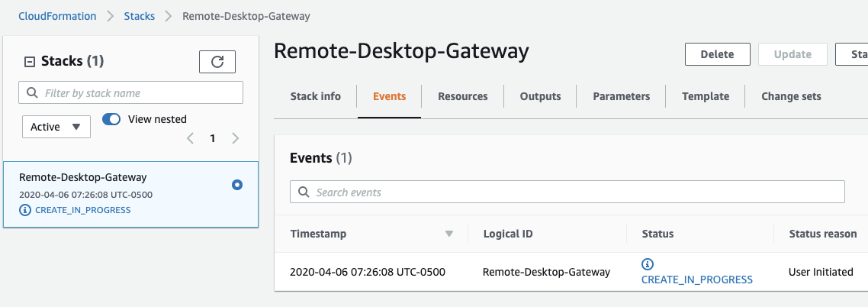Open CloudFormation breadcrumb link
This screenshot has height=307, width=868.
click(57, 16)
